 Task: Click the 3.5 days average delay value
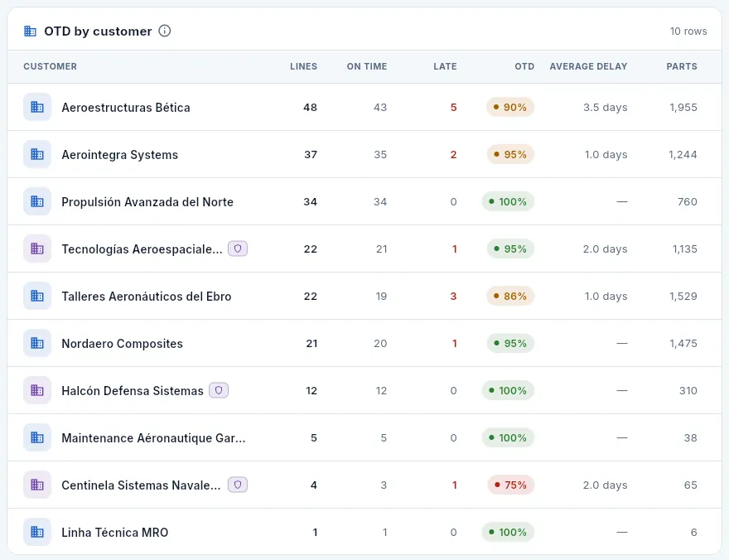(606, 108)
